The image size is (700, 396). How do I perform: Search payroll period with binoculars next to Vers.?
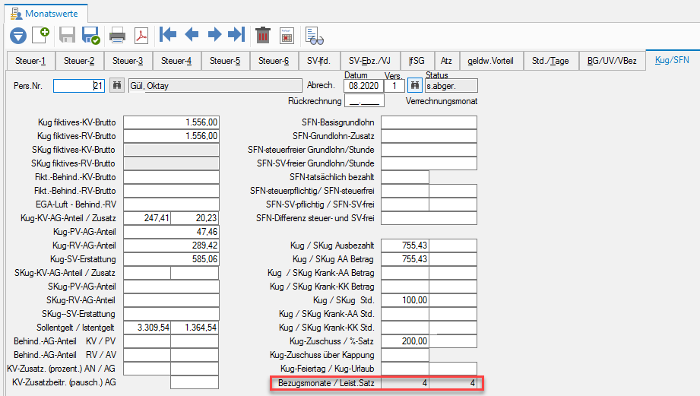coord(415,85)
